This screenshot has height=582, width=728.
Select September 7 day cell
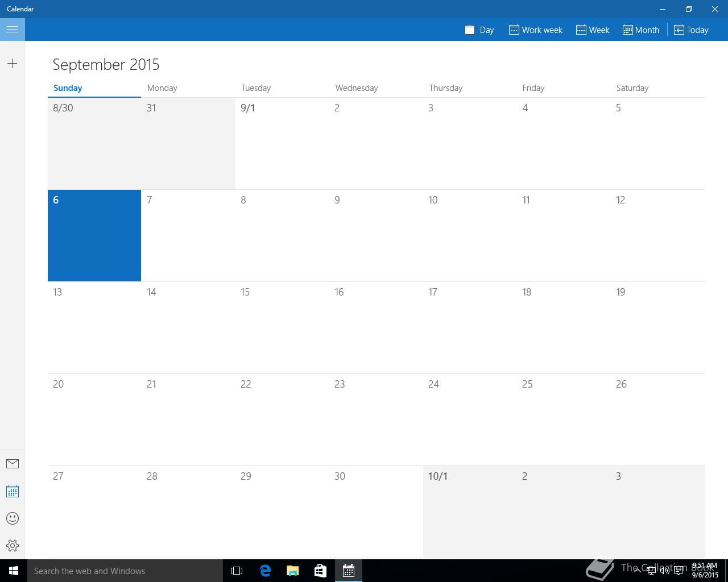tap(188, 235)
